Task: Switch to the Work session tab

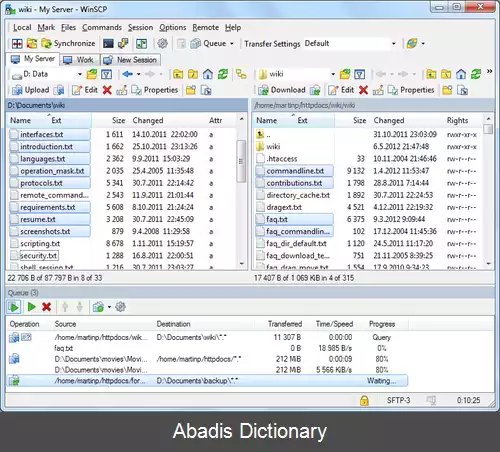Action: [79, 60]
